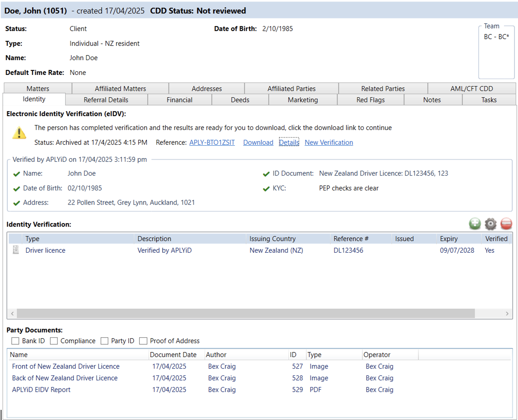The image size is (518, 420).
Task: Open Front of New Zealand Driver Licence document
Action: tap(66, 366)
